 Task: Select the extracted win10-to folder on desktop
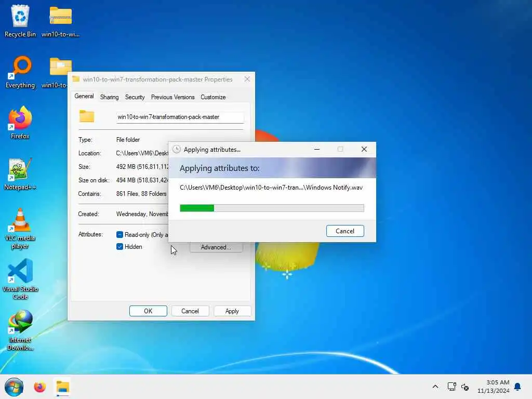pos(58,72)
